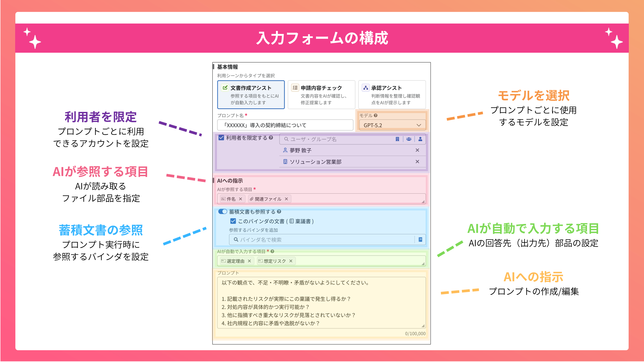Click the 文書作成アシスト edit icon

point(225,88)
